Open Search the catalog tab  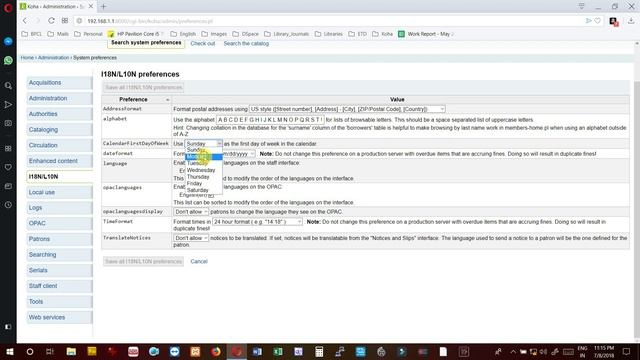pyautogui.click(x=246, y=43)
